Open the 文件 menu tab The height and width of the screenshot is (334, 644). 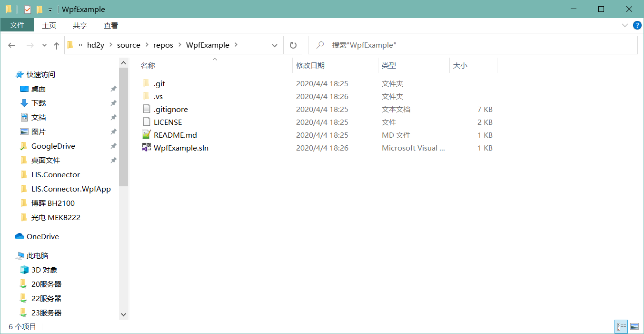17,25
